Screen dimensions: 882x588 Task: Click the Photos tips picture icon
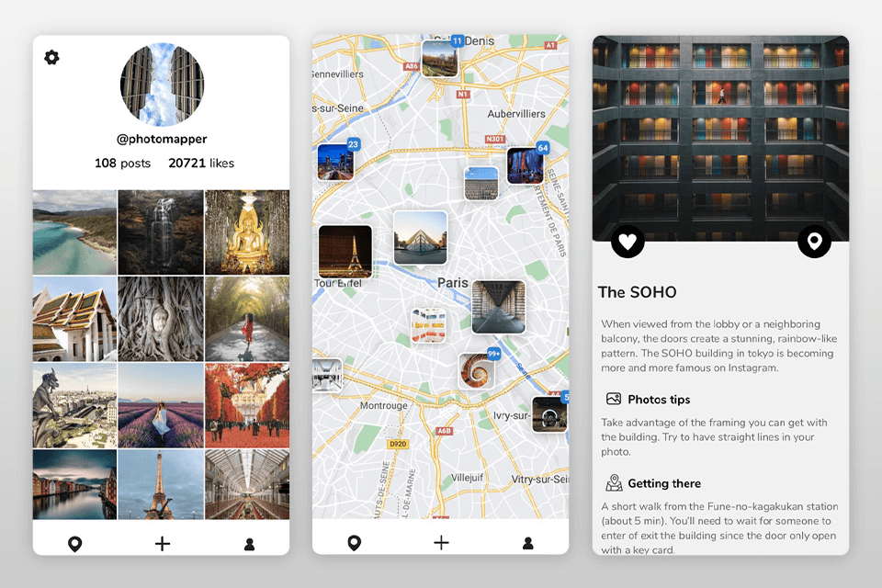613,399
